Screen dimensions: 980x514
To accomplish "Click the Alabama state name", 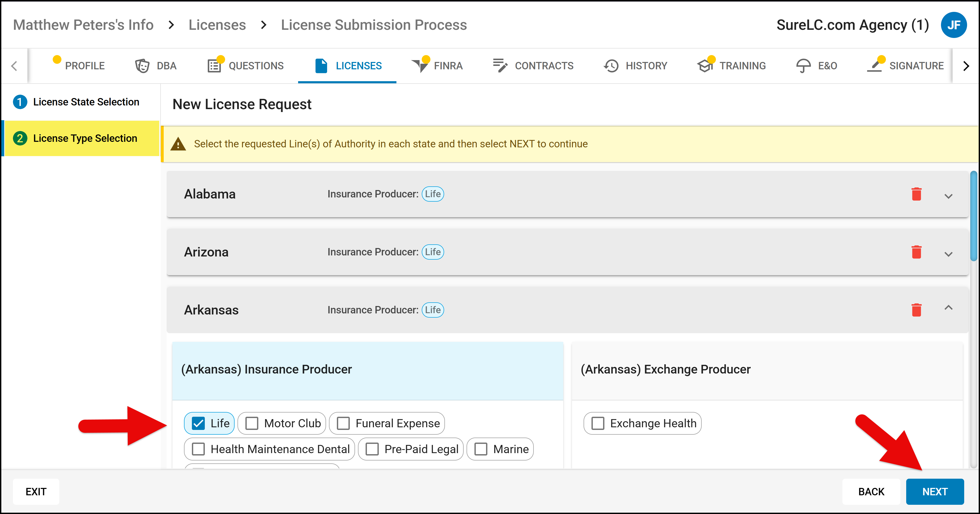I will coord(210,194).
